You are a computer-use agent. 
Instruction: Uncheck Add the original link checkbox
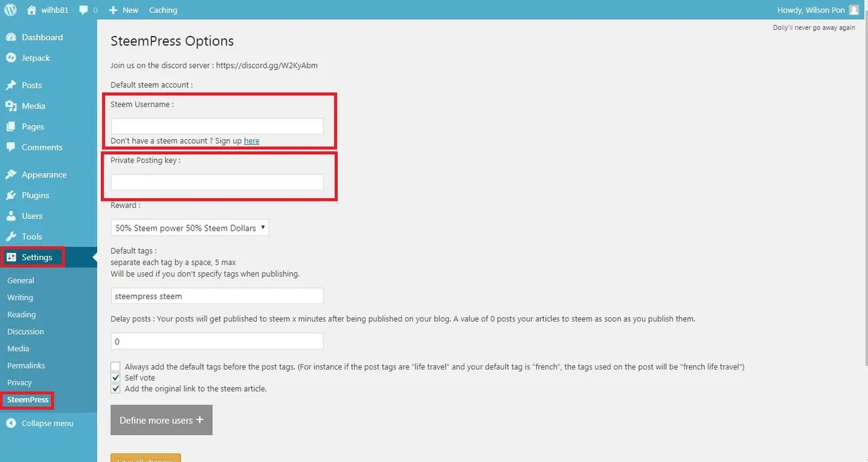click(x=115, y=389)
